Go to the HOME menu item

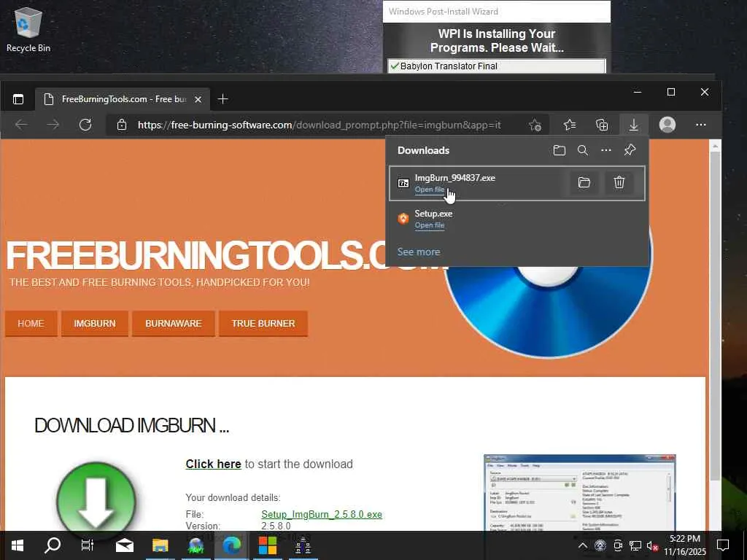pyautogui.click(x=31, y=323)
